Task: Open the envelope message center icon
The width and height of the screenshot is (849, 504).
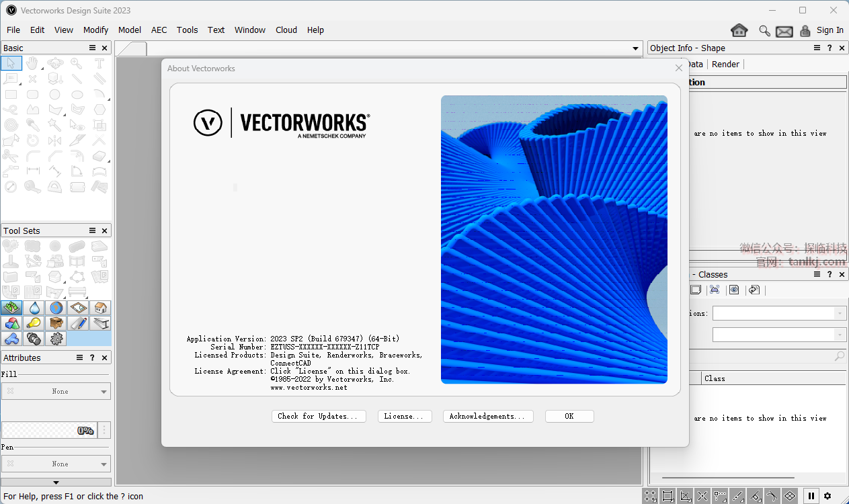Action: click(x=784, y=31)
